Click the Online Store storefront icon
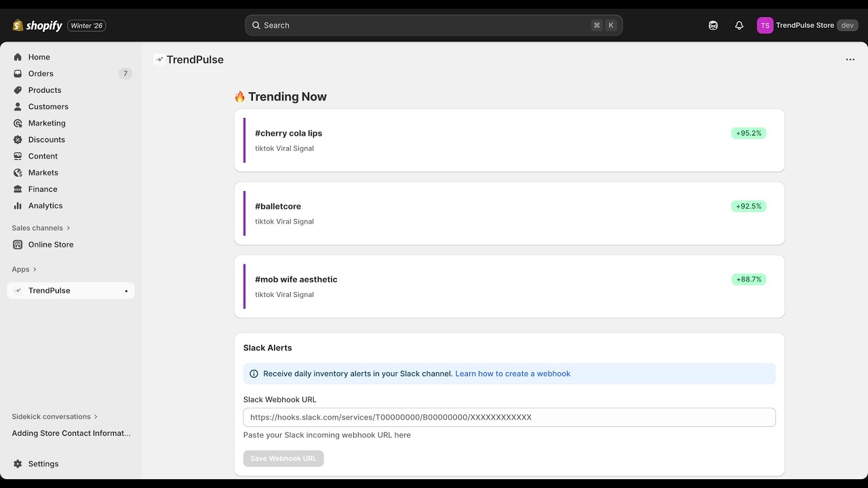The image size is (868, 488). tap(18, 245)
